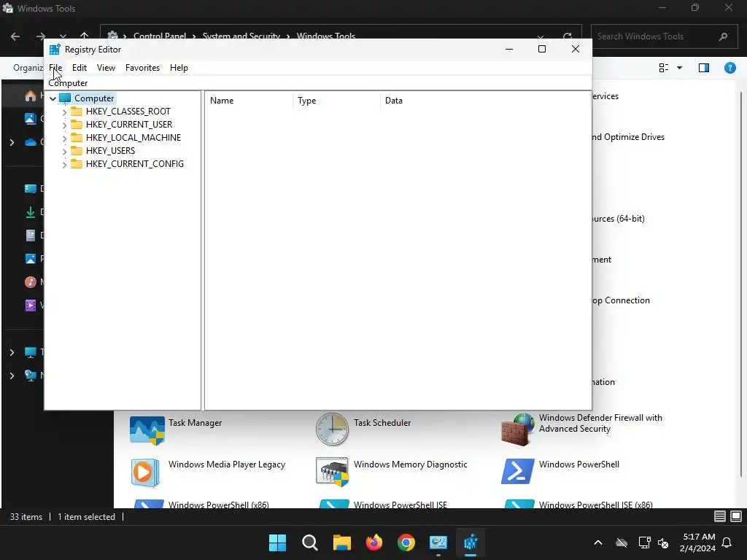Open the Windows Start menu
This screenshot has width=747, height=560.
pyautogui.click(x=277, y=542)
